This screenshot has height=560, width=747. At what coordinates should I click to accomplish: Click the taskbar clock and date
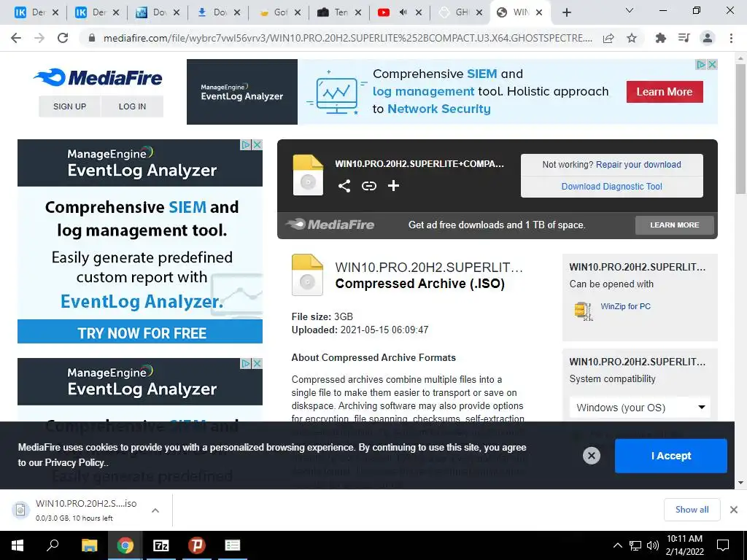(684, 545)
